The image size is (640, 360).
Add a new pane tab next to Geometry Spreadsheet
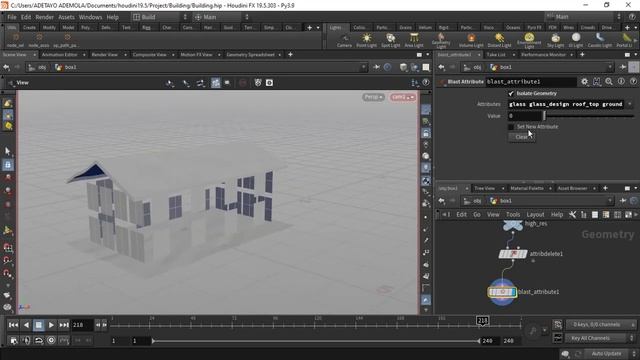coord(290,55)
